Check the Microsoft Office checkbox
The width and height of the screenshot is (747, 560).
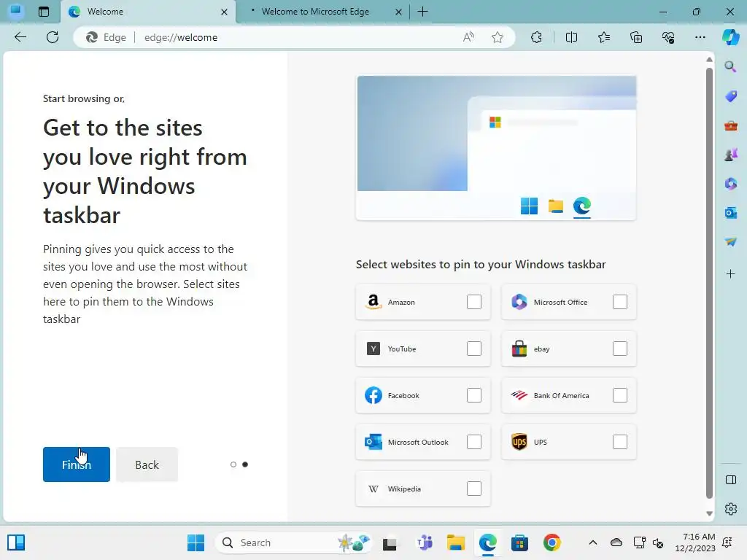620,301
